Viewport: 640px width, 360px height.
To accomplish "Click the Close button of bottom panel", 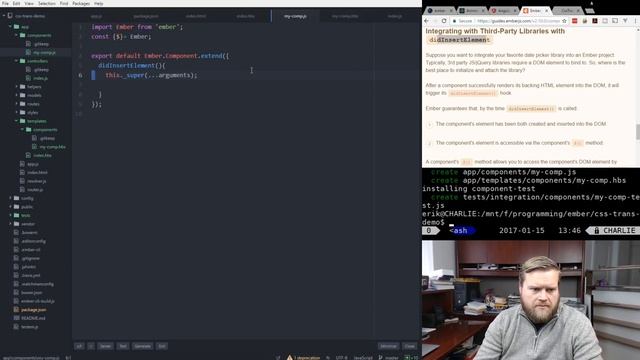I will (409, 346).
